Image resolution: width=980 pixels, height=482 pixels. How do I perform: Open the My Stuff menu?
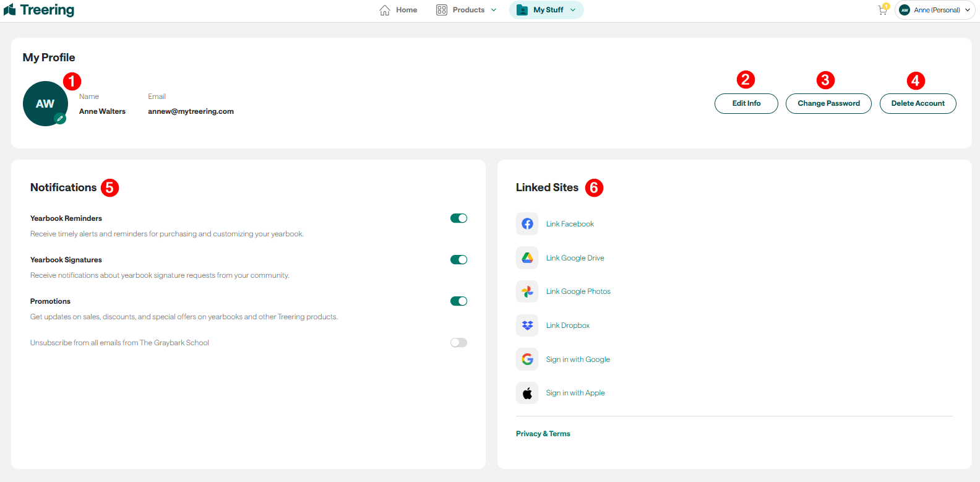(x=546, y=10)
